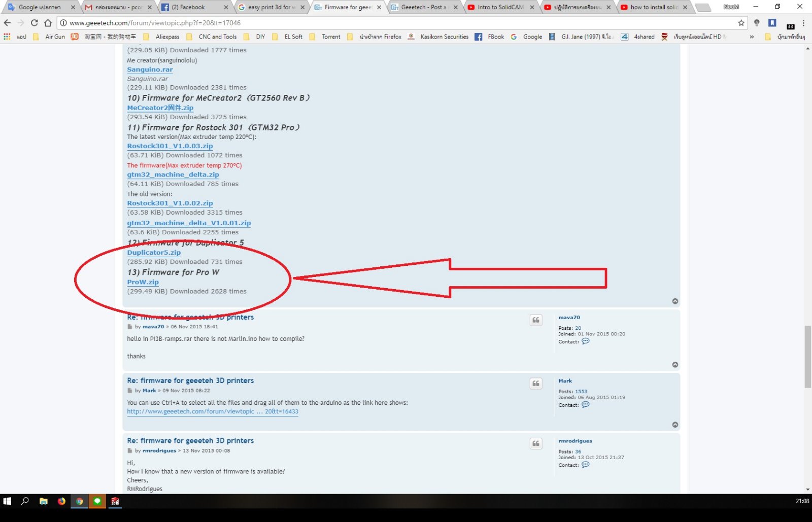
Task: Download Duplicator5.zip firmware
Action: point(154,253)
